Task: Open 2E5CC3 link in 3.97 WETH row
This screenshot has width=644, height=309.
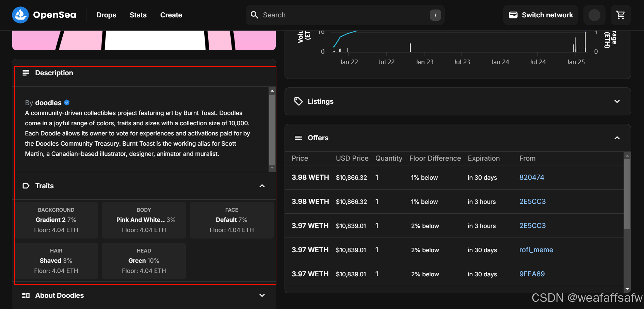Action: pyautogui.click(x=532, y=226)
